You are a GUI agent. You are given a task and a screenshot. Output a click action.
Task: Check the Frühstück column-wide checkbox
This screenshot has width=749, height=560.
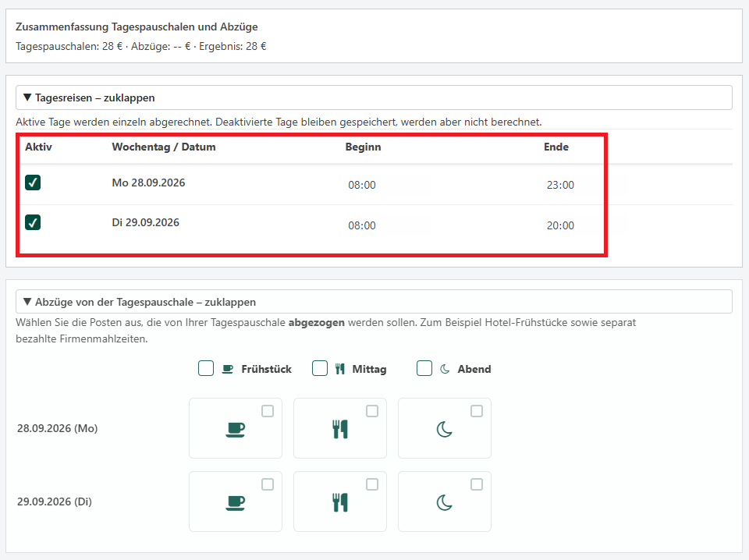coord(206,369)
